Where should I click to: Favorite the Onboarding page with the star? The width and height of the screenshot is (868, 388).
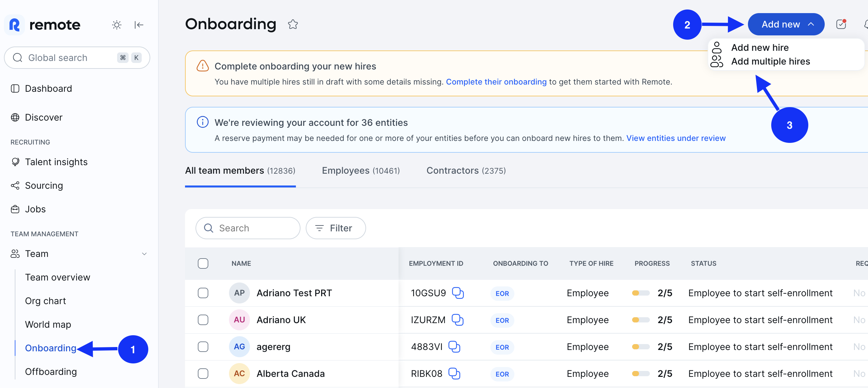(x=293, y=24)
